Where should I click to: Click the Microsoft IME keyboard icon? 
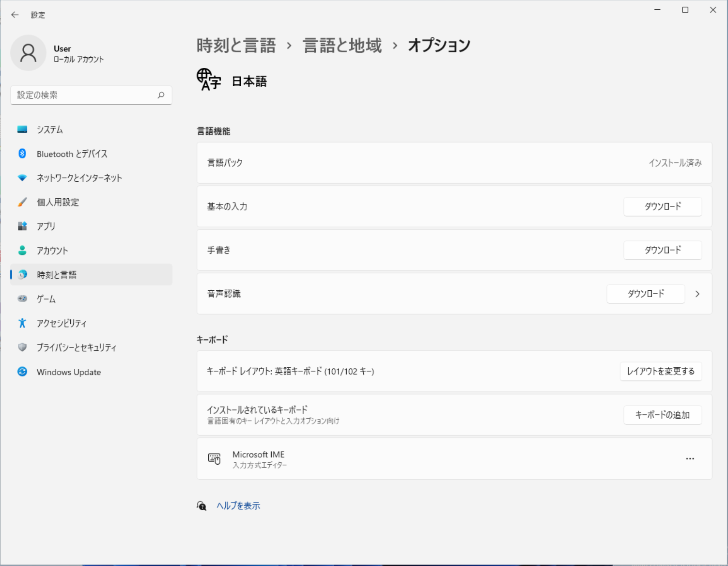pos(215,458)
